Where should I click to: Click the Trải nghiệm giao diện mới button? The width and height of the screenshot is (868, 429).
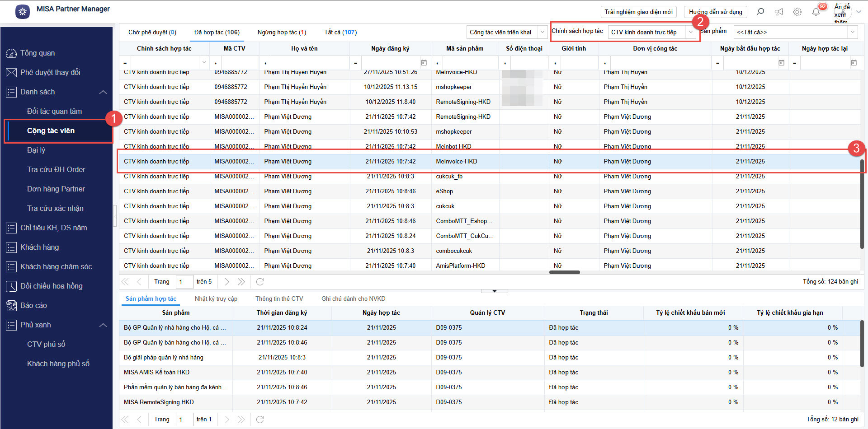638,12
